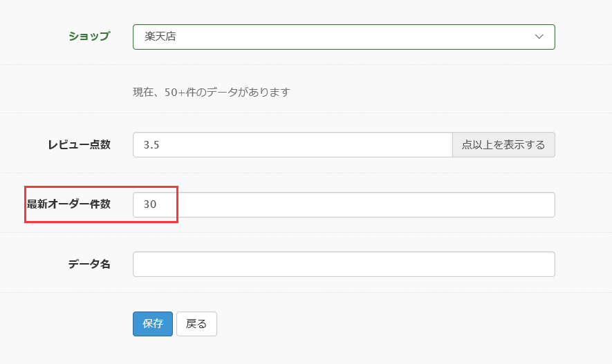Screen dimensions: 612x364
Task: Click the value 3.5 in review score field
Action: coord(151,145)
